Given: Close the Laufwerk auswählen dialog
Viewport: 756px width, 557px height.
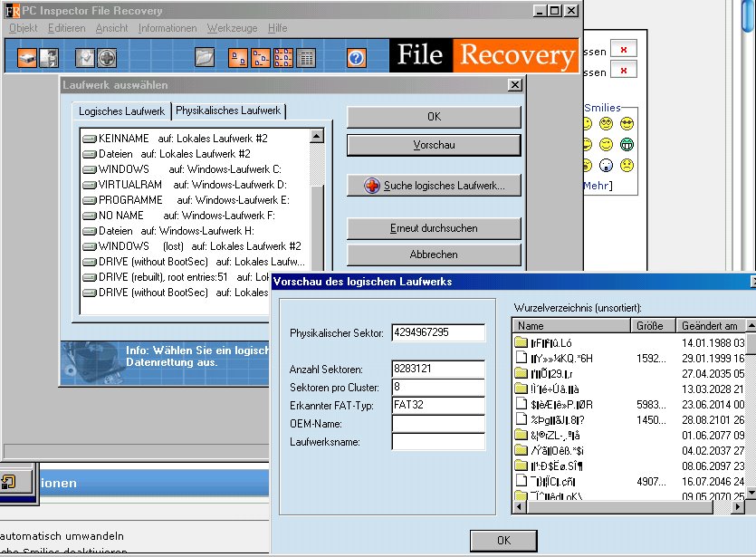Looking at the screenshot, I should [515, 85].
